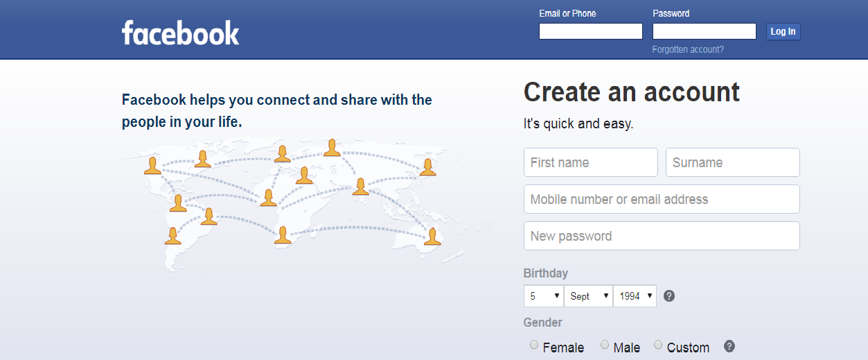The image size is (868, 360).
Task: Click the Surname field
Action: pyautogui.click(x=733, y=162)
